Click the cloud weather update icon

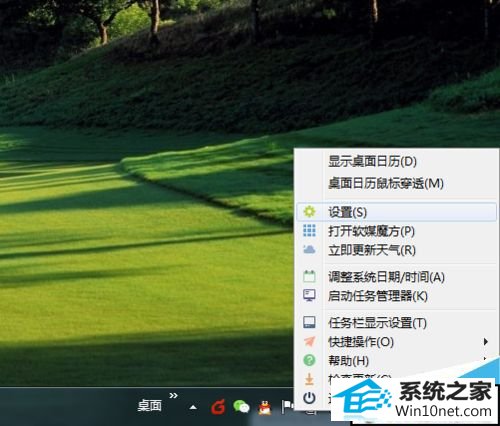point(309,249)
